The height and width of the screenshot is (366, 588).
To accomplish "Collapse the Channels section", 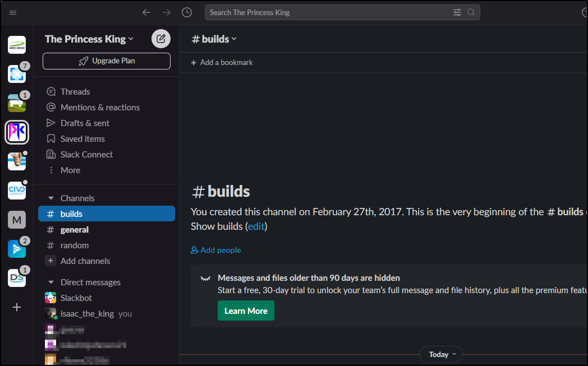I will pos(51,198).
